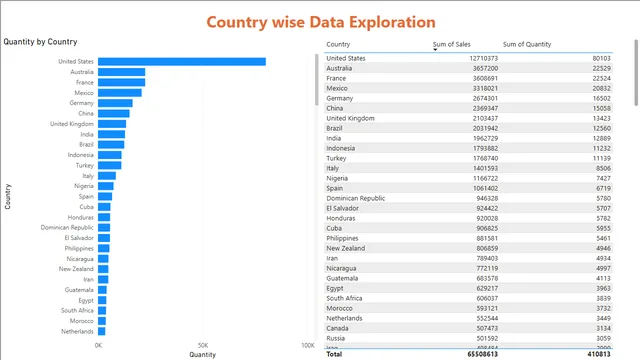The image size is (640, 360).
Task: Click sales value 881581 for Philippines
Action: coord(487,238)
